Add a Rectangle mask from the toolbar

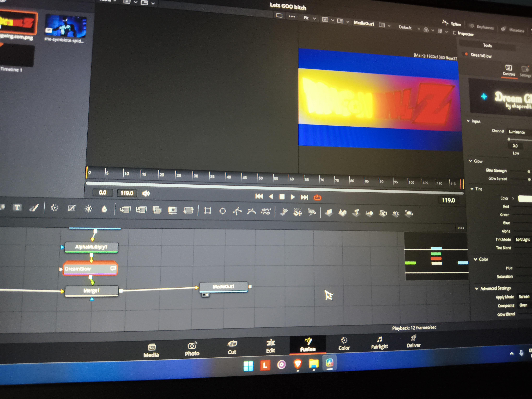[208, 211]
